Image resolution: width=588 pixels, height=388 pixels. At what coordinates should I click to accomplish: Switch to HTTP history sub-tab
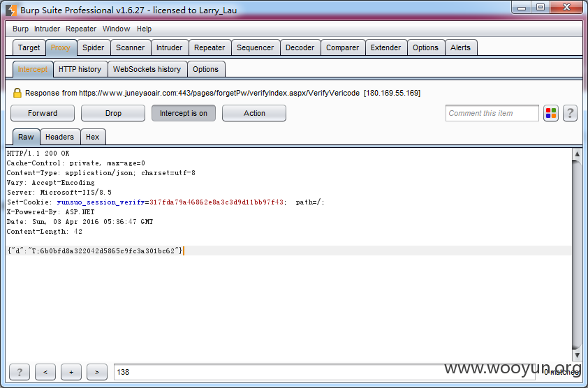click(x=80, y=69)
